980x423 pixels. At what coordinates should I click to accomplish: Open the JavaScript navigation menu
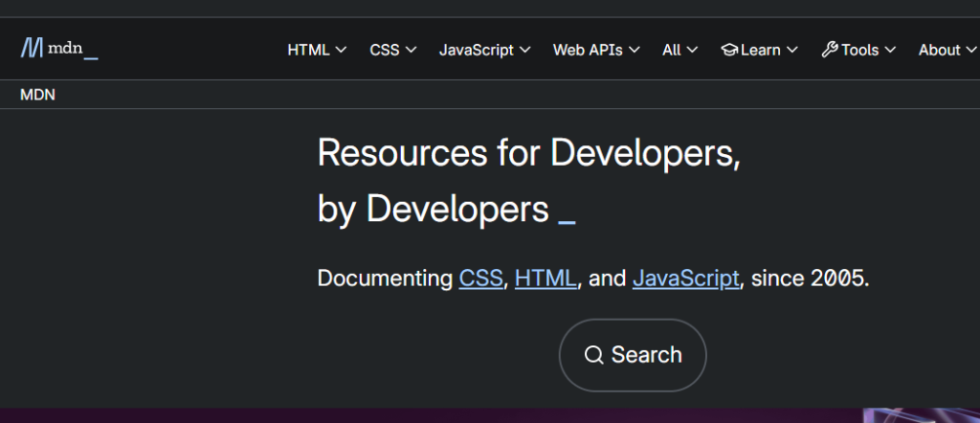(485, 50)
